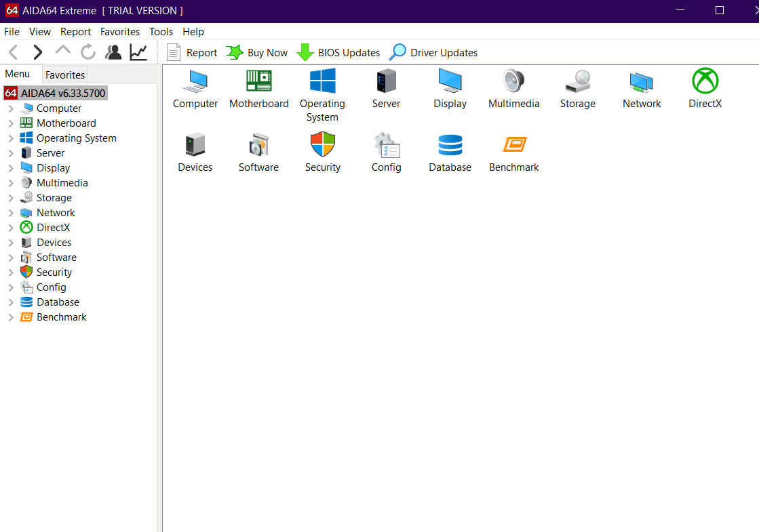Viewport: 759px width, 532px height.
Task: Open the File menu
Action: [x=12, y=31]
